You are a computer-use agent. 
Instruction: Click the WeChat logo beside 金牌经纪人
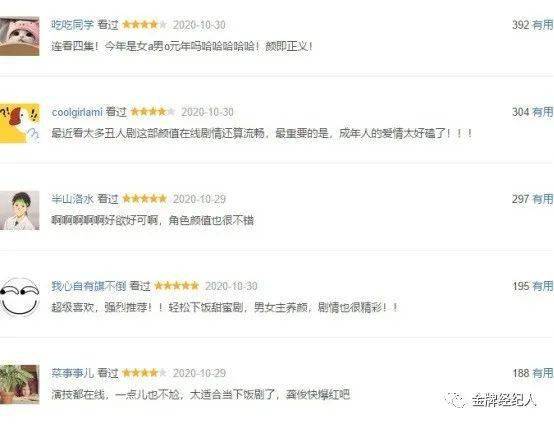(x=457, y=400)
